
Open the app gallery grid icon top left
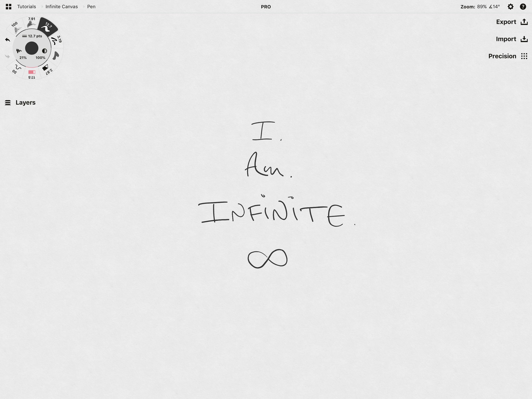[x=9, y=6]
